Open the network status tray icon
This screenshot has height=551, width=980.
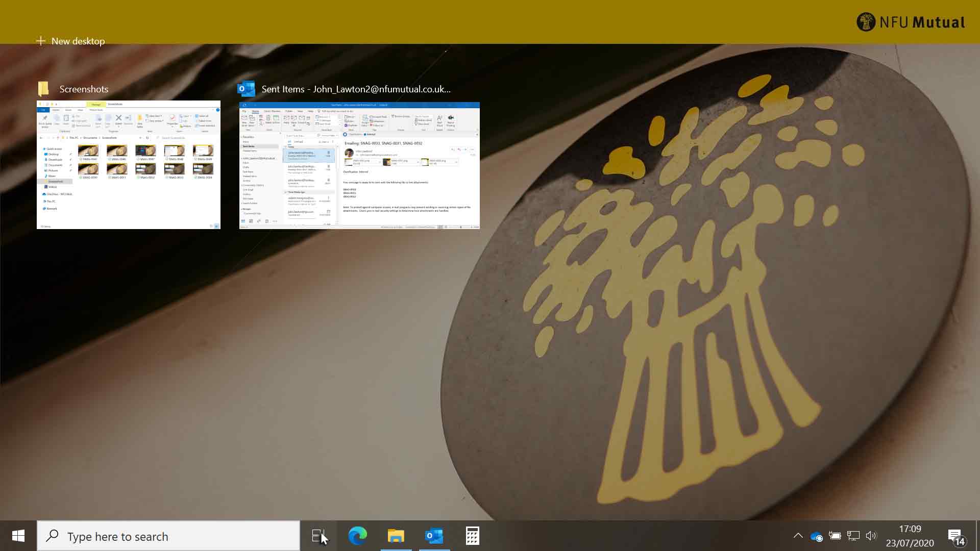853,536
